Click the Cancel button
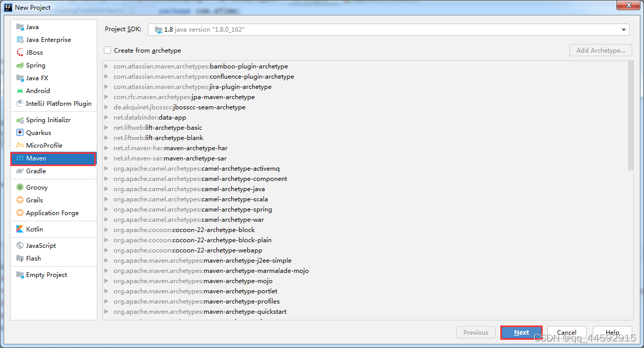The image size is (644, 348). [x=567, y=333]
